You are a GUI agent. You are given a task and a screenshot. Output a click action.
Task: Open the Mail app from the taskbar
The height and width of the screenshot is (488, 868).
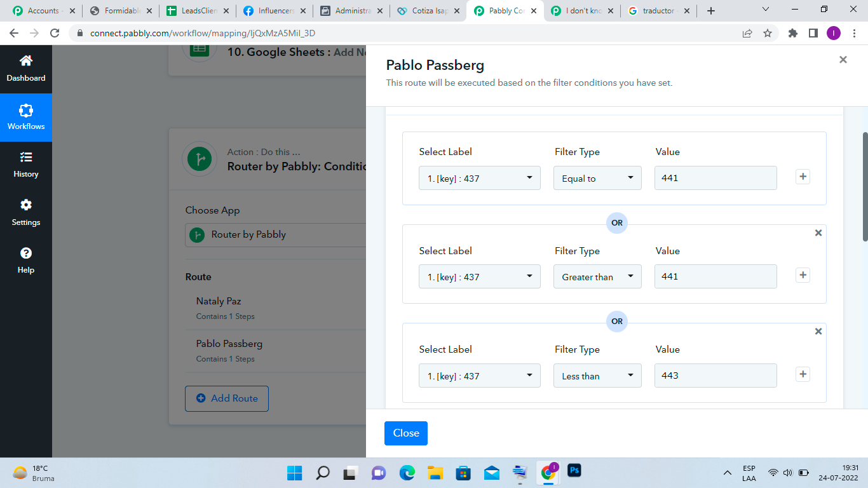click(x=492, y=473)
